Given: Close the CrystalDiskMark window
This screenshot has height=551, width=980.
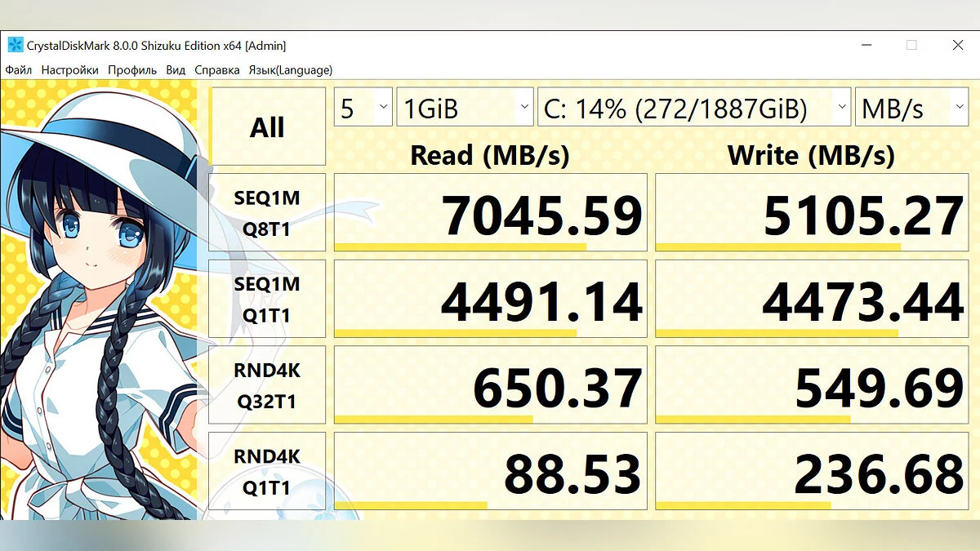Looking at the screenshot, I should [957, 46].
